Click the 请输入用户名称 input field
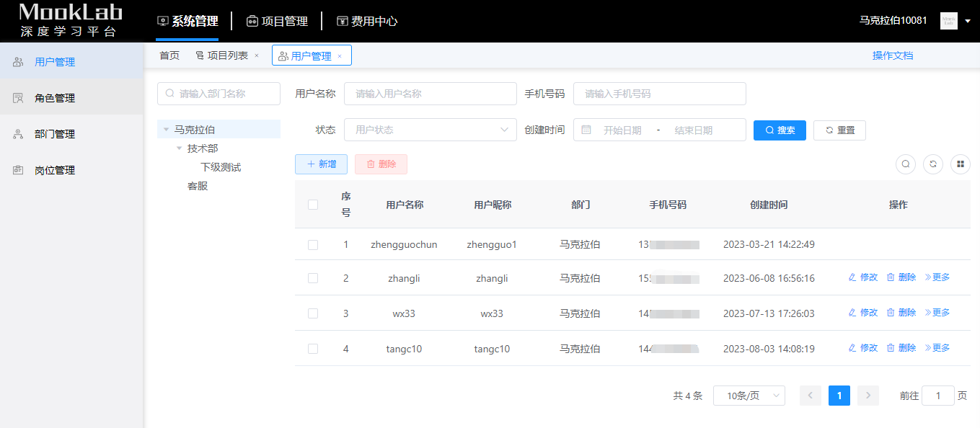The image size is (980, 428). click(x=431, y=94)
